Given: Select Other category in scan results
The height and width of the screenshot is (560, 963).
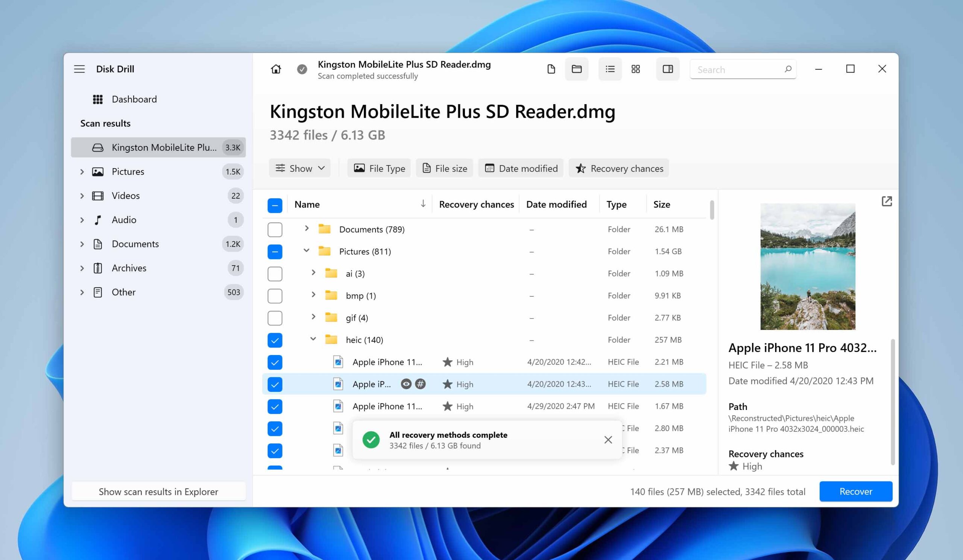Looking at the screenshot, I should tap(123, 292).
